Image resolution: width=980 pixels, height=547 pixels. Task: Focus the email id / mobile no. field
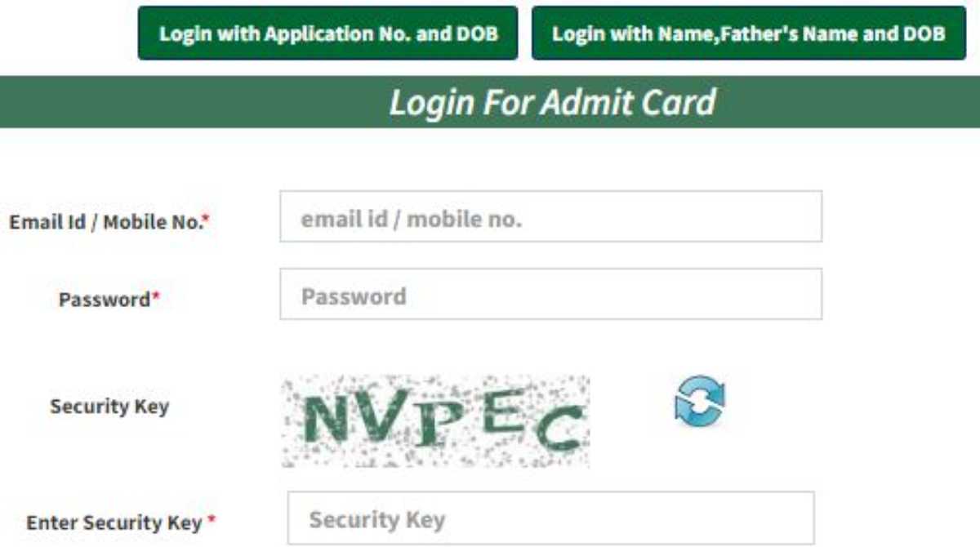click(x=550, y=216)
